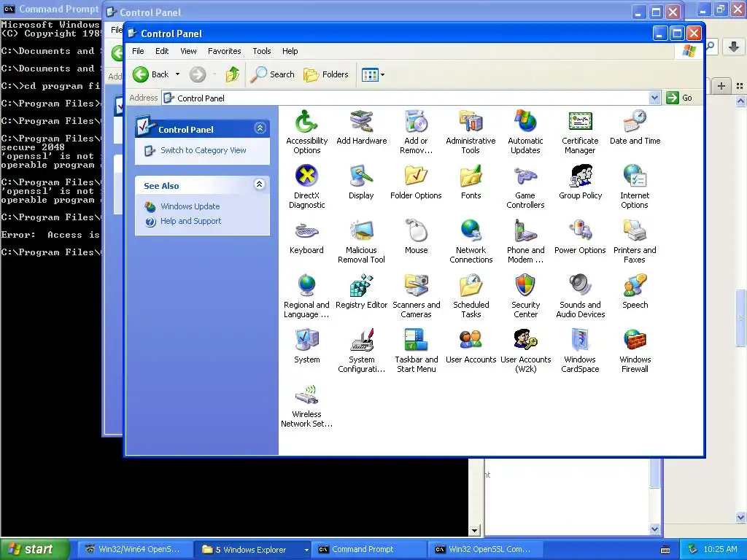The width and height of the screenshot is (747, 560).
Task: Click the Search toolbar button
Action: [273, 74]
